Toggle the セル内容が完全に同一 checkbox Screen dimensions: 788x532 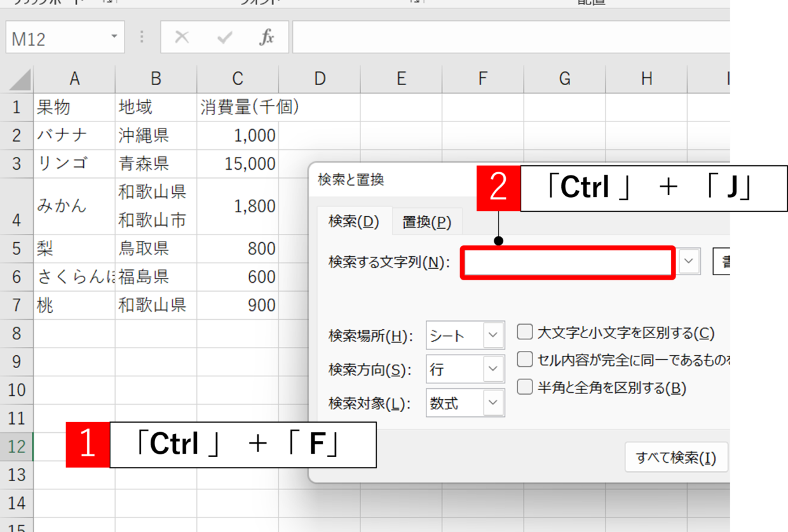click(x=525, y=360)
